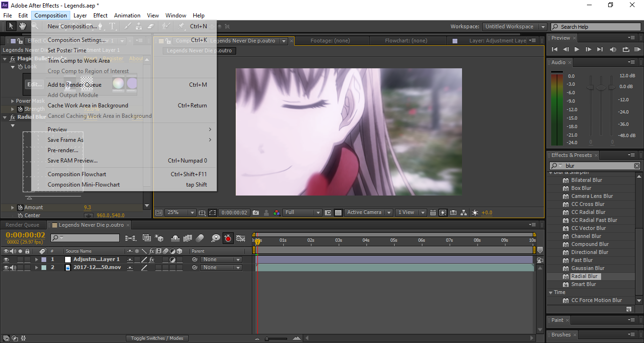
Task: Click reset exposure aperture icon
Action: [x=475, y=212]
